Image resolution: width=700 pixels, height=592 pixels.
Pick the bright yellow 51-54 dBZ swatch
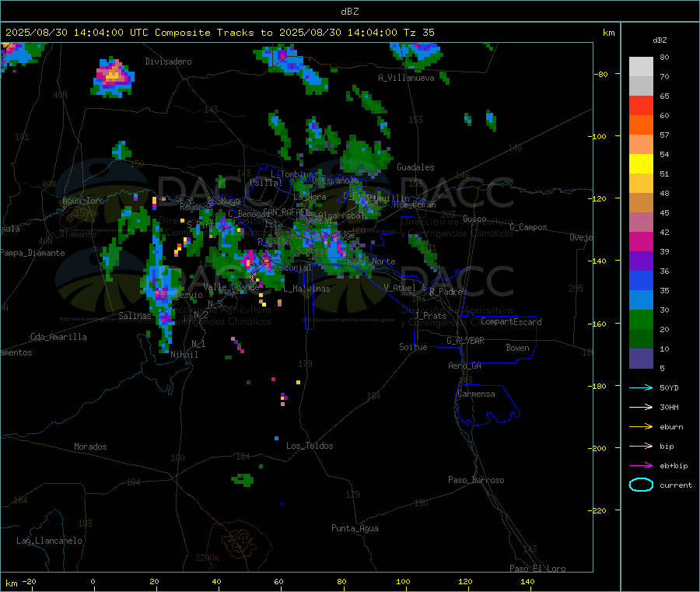coord(641,164)
